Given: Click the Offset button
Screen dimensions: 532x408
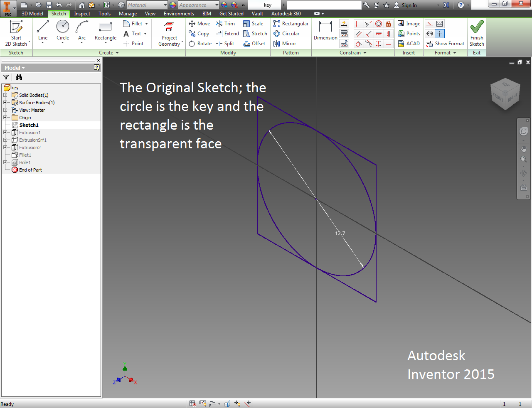Looking at the screenshot, I should (x=254, y=44).
